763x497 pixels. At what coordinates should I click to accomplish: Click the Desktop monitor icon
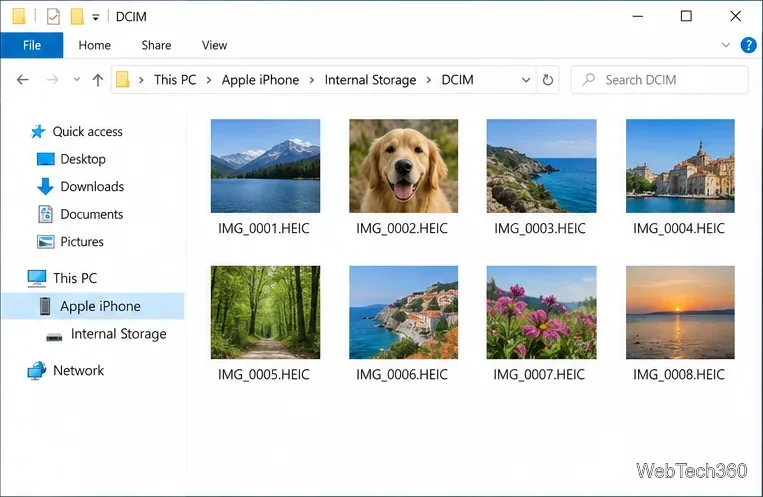[x=46, y=159]
